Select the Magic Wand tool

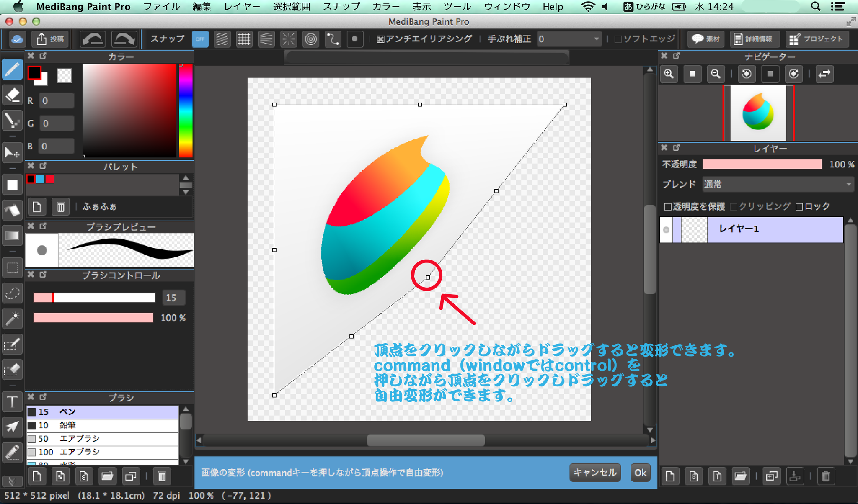pyautogui.click(x=12, y=319)
